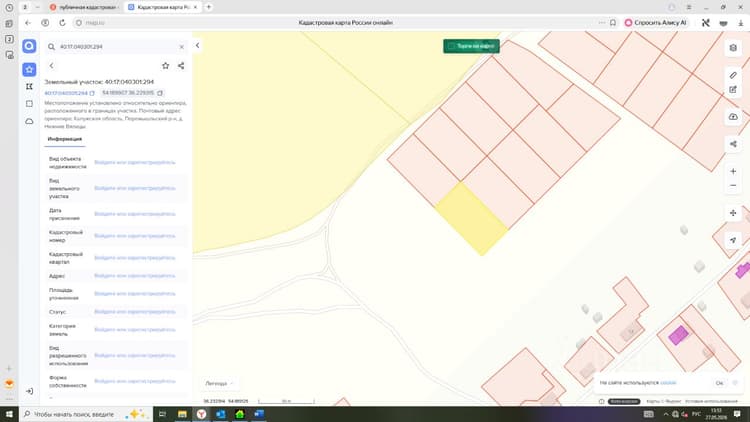Viewport: 750px width, 422px height.
Task: Open the map layers icon
Action: (x=733, y=48)
